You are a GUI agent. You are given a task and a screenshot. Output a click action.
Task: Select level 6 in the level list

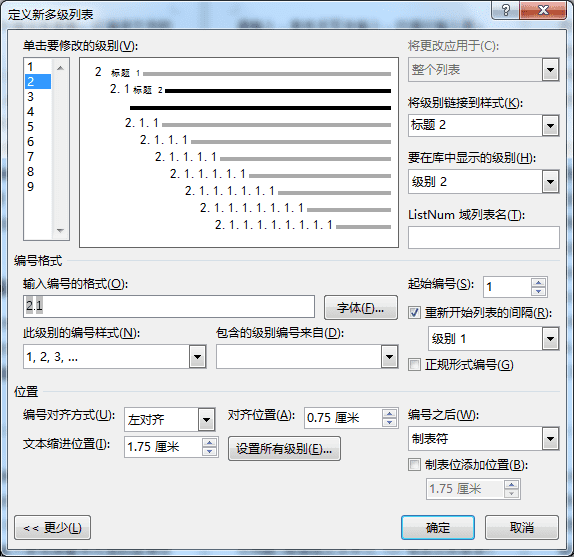click(x=38, y=142)
